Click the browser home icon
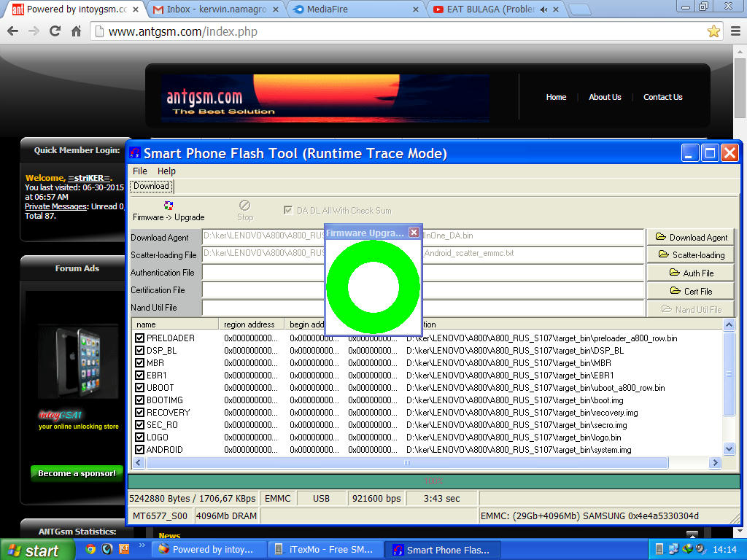The height and width of the screenshot is (560, 747). [76, 31]
